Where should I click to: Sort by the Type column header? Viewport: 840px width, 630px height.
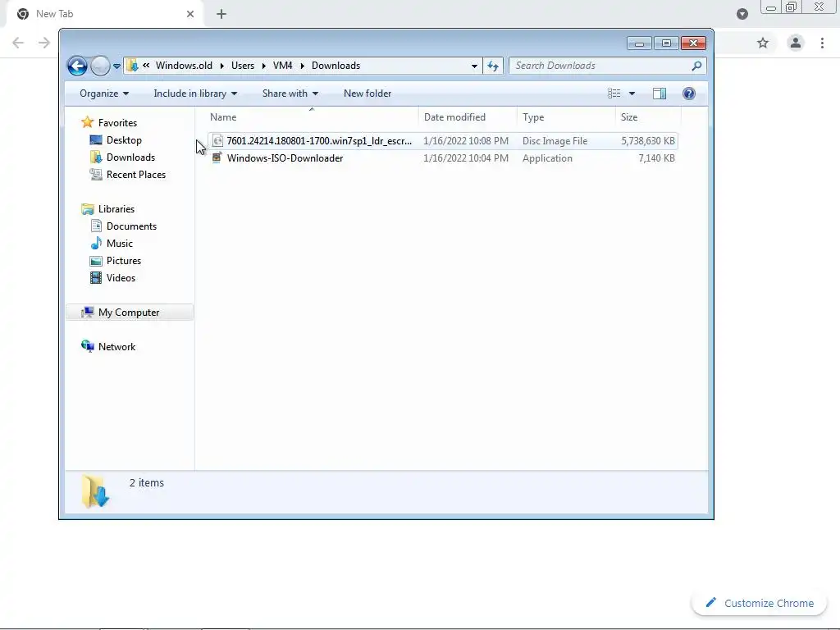click(x=566, y=116)
